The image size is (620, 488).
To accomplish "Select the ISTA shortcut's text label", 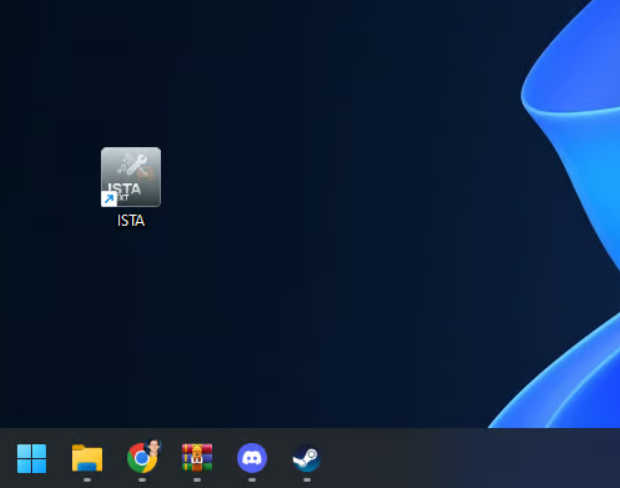I will pyautogui.click(x=131, y=220).
